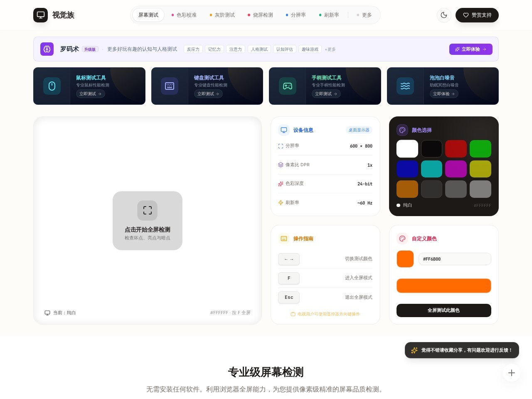Switch to the 刷新率 tab
532x399 pixels.
click(329, 15)
